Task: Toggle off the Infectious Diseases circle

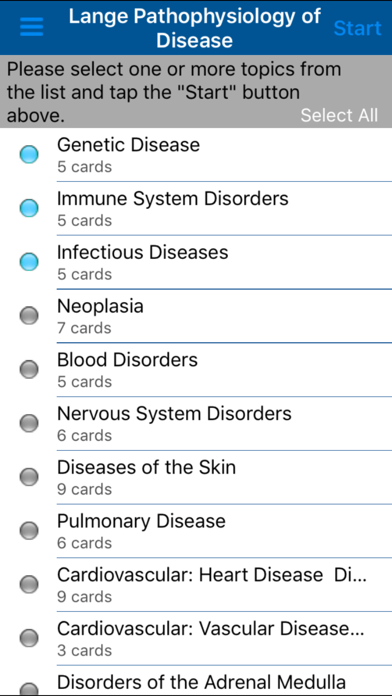Action: coord(29,262)
